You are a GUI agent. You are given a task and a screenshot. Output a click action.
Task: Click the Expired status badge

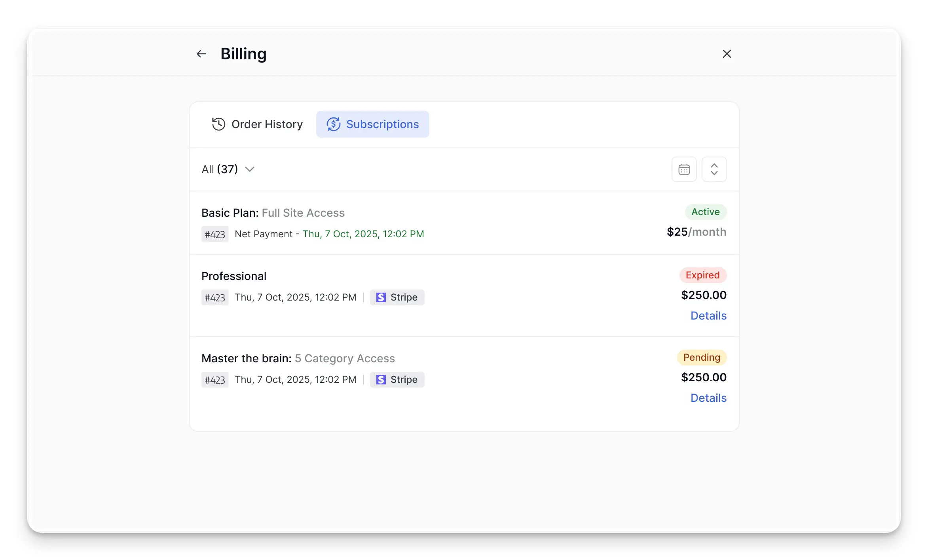(x=703, y=275)
